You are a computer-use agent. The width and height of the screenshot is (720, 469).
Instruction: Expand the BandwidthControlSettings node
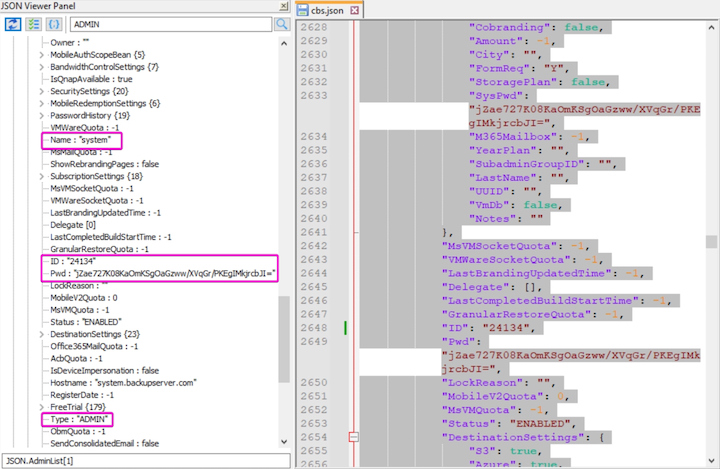42,67
